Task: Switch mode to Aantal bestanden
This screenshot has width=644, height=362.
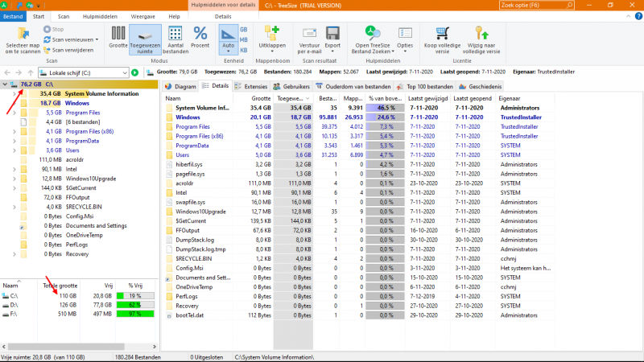Action: click(x=175, y=39)
